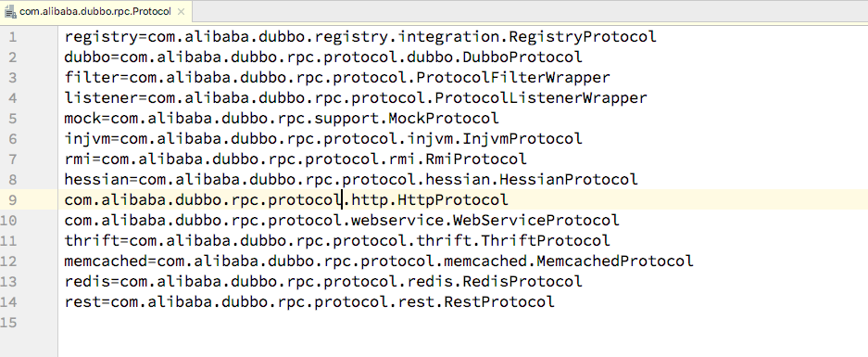Click line number 1 in the gutter
This screenshot has height=357, width=868.
[x=13, y=37]
